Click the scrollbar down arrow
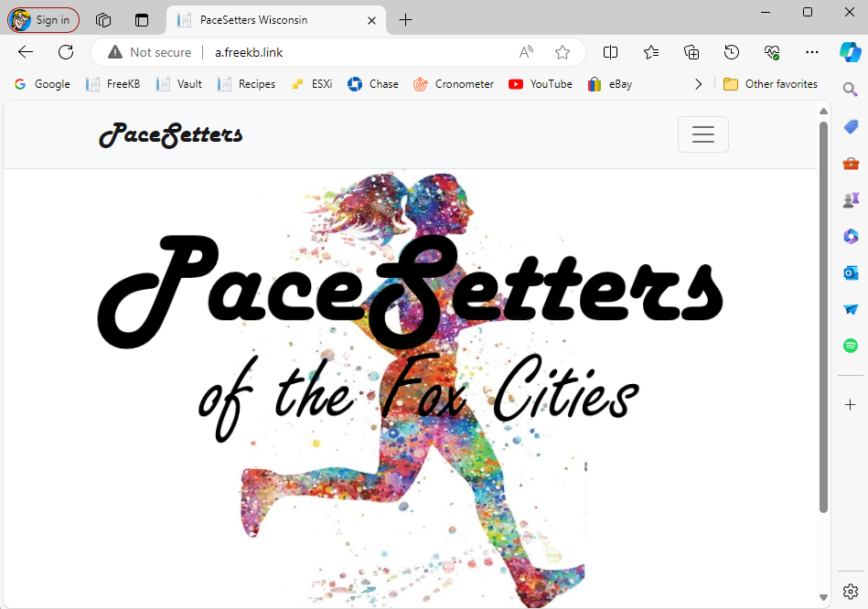This screenshot has width=868, height=609. click(x=823, y=597)
